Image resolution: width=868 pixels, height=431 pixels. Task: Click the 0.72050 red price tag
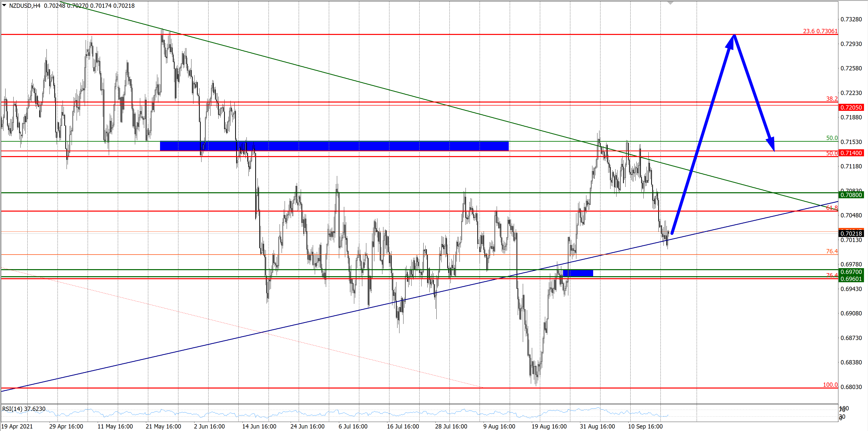[851, 108]
